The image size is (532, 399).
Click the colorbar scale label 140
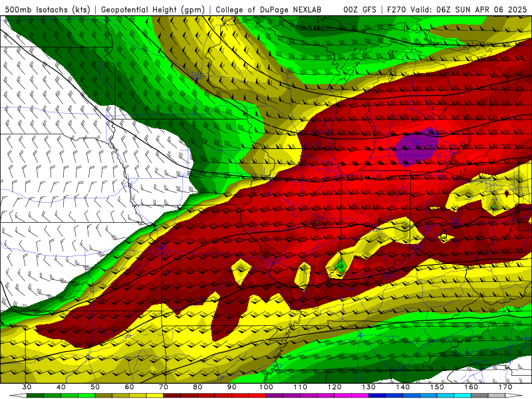pos(403,387)
